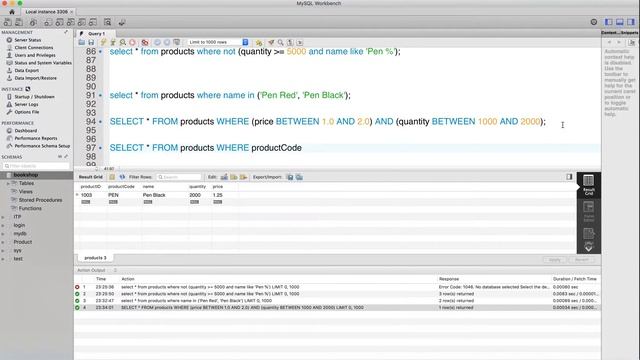The width and height of the screenshot is (640, 360).
Task: Click the commit transaction icon
Action: click(157, 42)
